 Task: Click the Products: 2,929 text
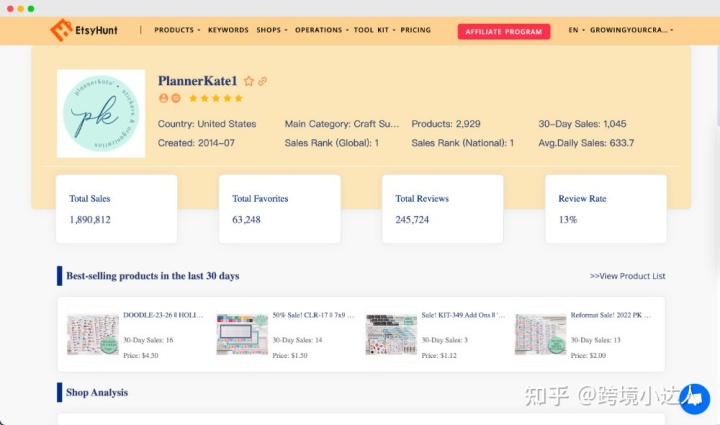[x=446, y=124]
